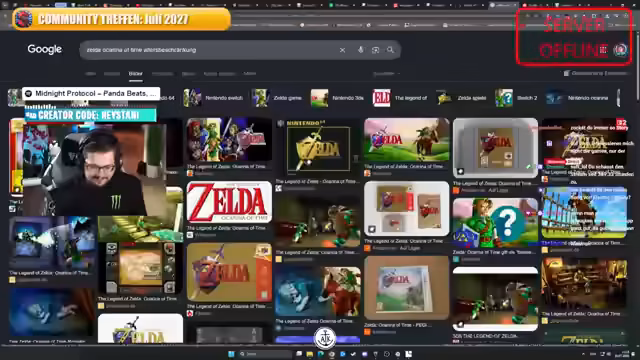Open the search tools dropdown
The height and width of the screenshot is (360, 640).
coord(386,74)
